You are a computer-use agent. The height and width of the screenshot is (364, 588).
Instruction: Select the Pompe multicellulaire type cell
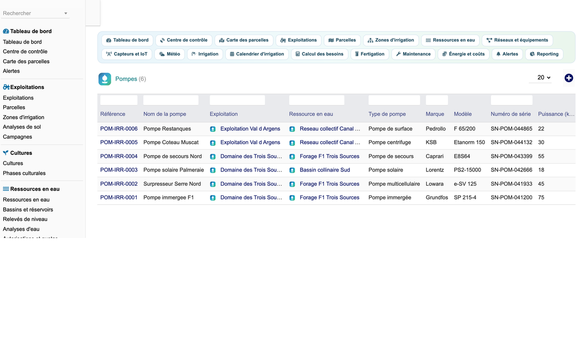click(x=394, y=184)
